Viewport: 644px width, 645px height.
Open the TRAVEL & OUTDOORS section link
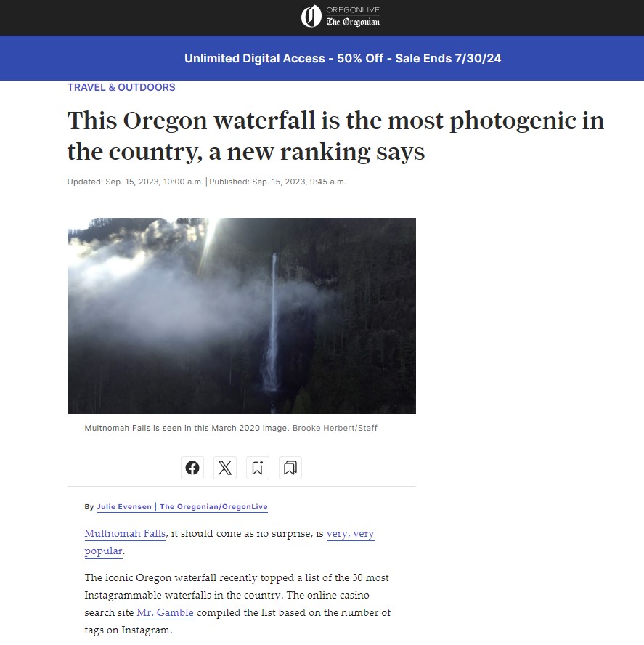[x=121, y=87]
